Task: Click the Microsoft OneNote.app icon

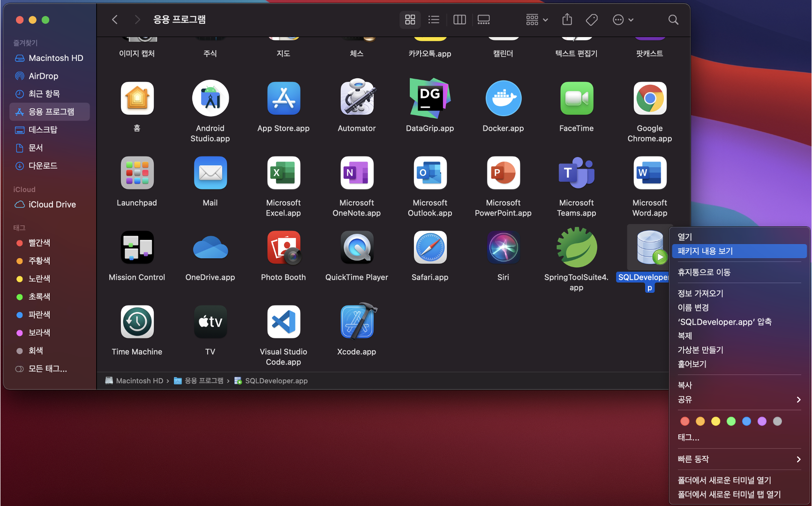Action: tap(357, 173)
